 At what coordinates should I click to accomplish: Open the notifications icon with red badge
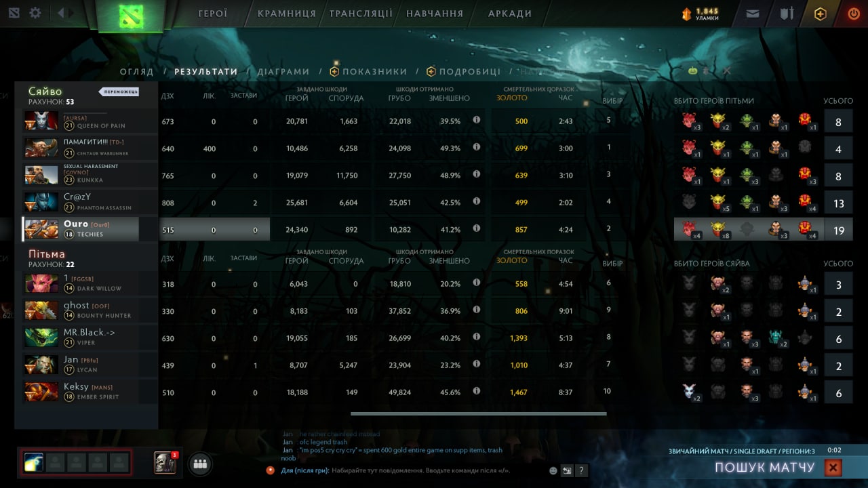[x=165, y=462]
